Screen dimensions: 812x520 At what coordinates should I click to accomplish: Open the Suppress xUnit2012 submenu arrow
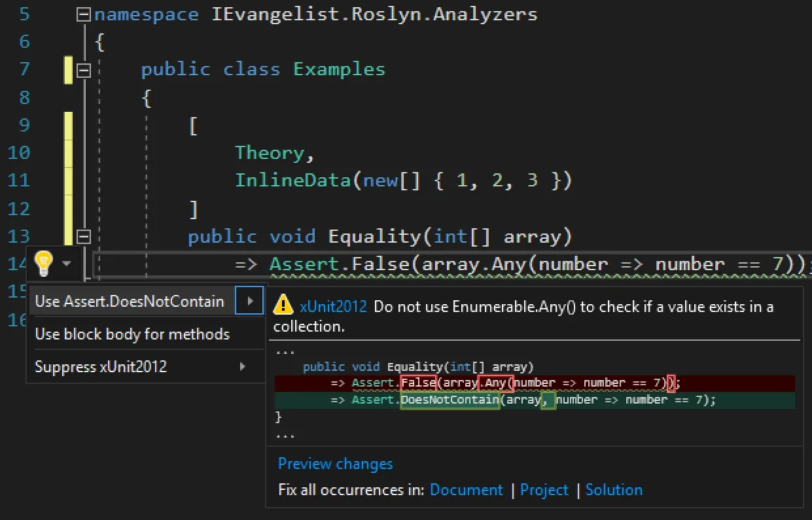point(242,367)
